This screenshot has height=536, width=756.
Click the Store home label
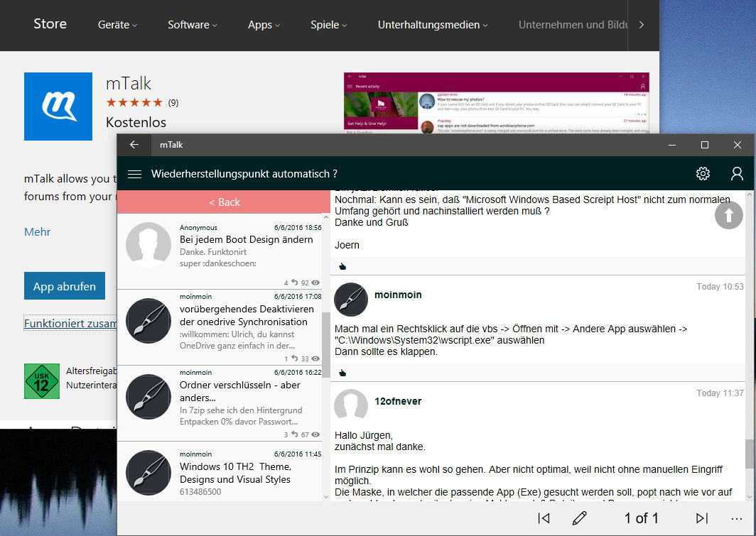[x=50, y=23]
